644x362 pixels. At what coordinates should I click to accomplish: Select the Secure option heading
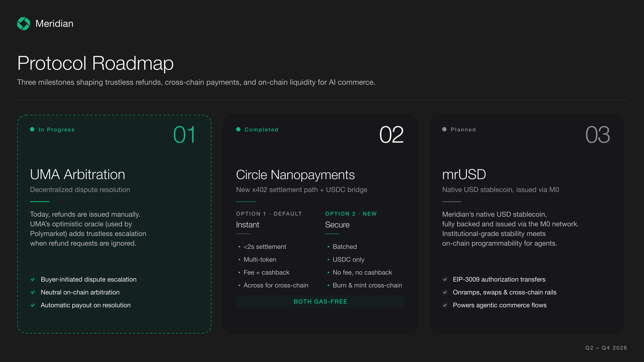337,225
